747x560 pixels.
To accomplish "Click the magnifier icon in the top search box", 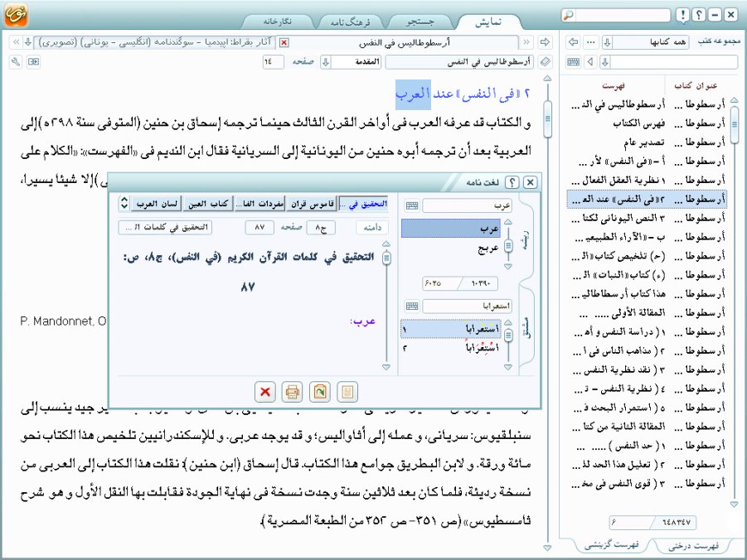I will click(x=569, y=15).
